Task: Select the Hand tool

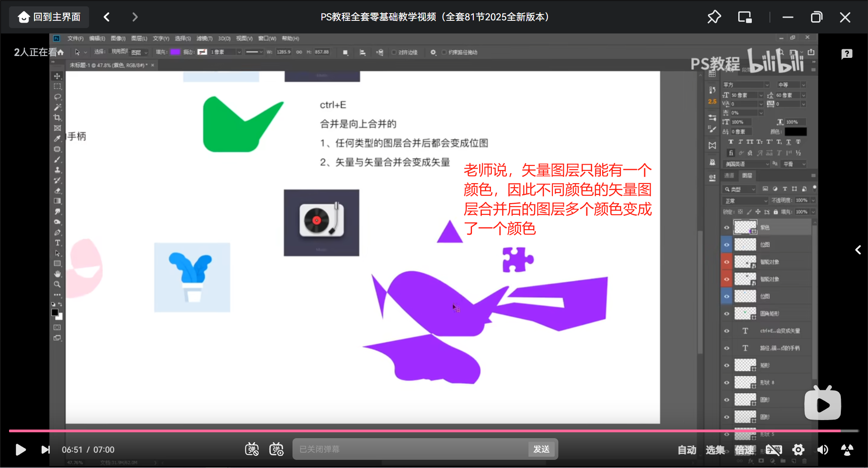Action: [x=57, y=274]
